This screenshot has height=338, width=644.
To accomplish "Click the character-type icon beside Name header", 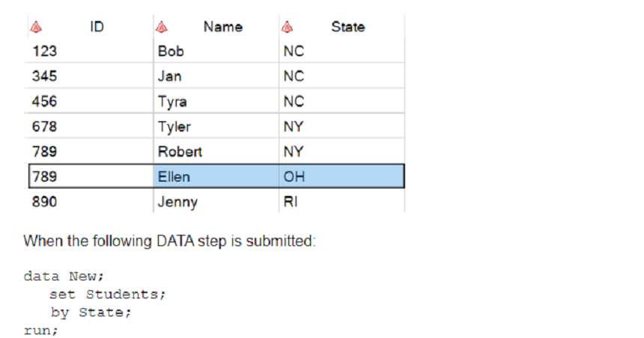I will click(162, 27).
